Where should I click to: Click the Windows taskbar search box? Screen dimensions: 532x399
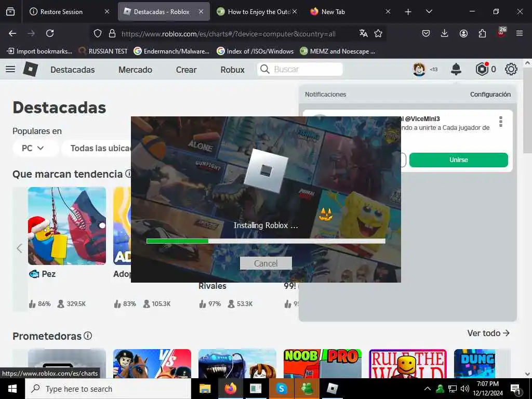click(x=108, y=389)
